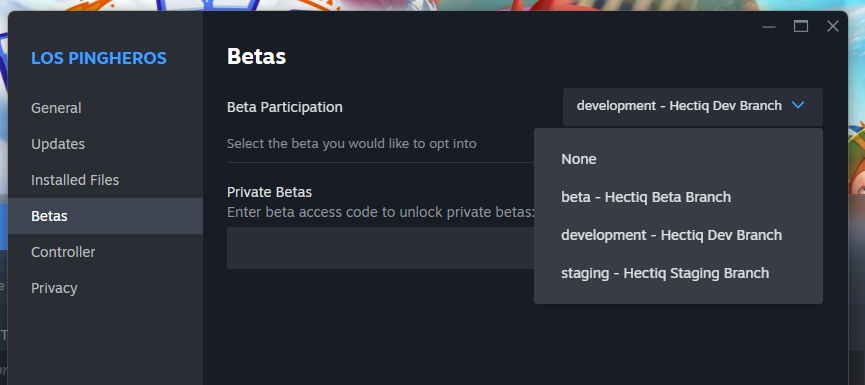Collapse the Beta Participation dropdown

point(692,106)
